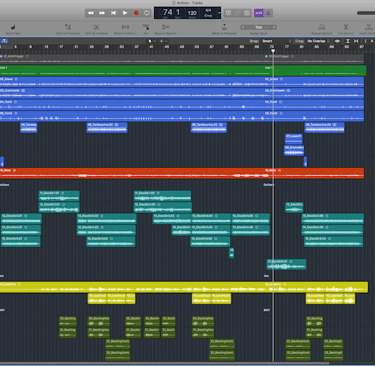Select the orange 10_Bass region
The width and height of the screenshot is (375, 366).
(182, 173)
